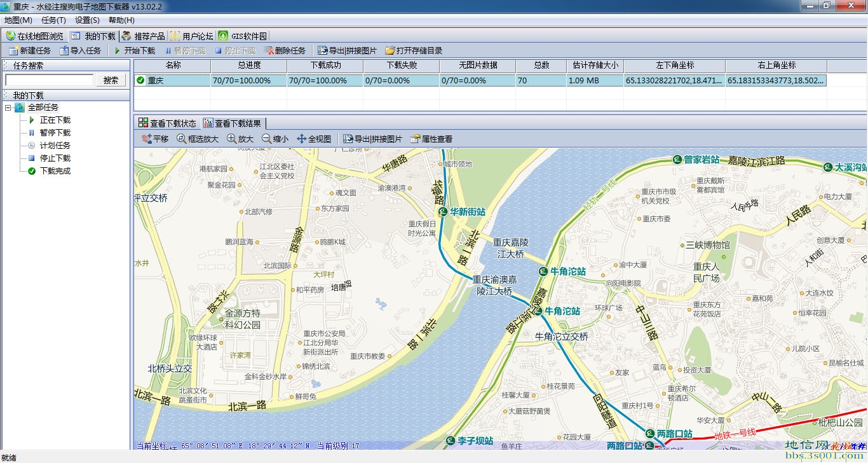Click the 当前级别:17 status text
Screen dimensions: 868x463
pos(339,446)
